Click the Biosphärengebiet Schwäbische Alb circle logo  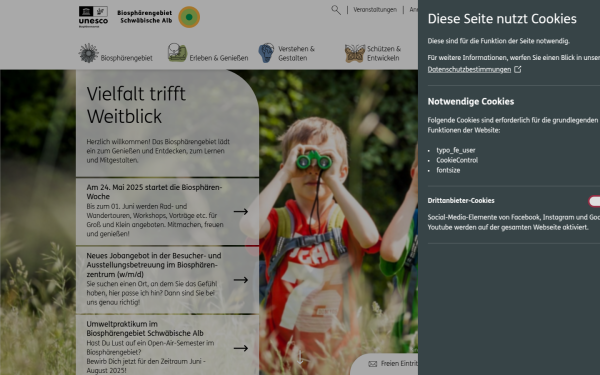click(189, 17)
